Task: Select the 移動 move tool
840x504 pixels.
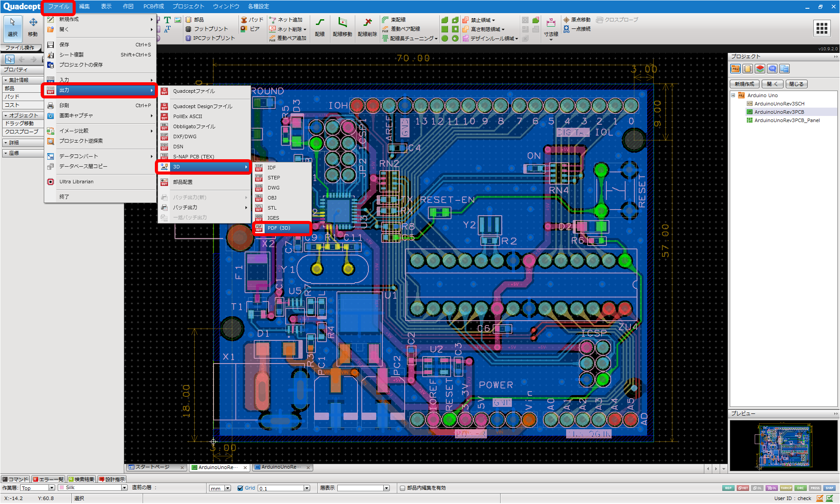Action: [33, 27]
